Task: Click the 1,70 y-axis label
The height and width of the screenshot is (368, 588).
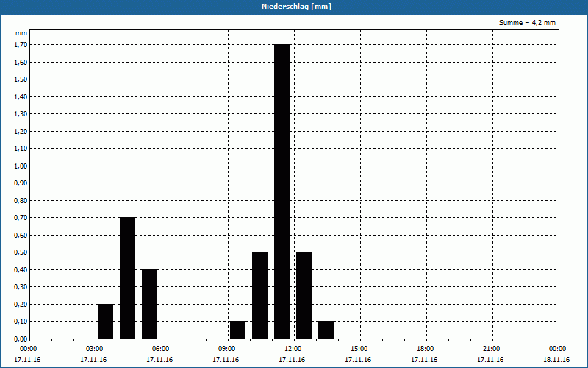Action: click(21, 45)
